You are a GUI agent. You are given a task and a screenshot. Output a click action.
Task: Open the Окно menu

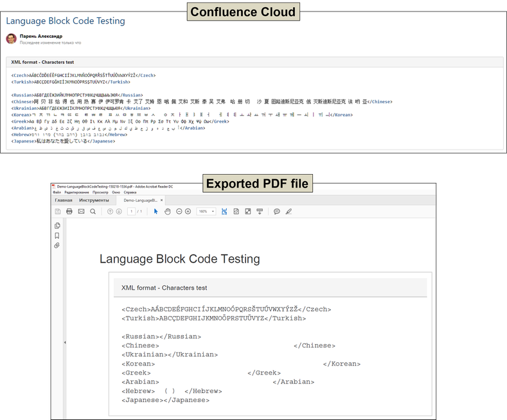pyautogui.click(x=116, y=192)
